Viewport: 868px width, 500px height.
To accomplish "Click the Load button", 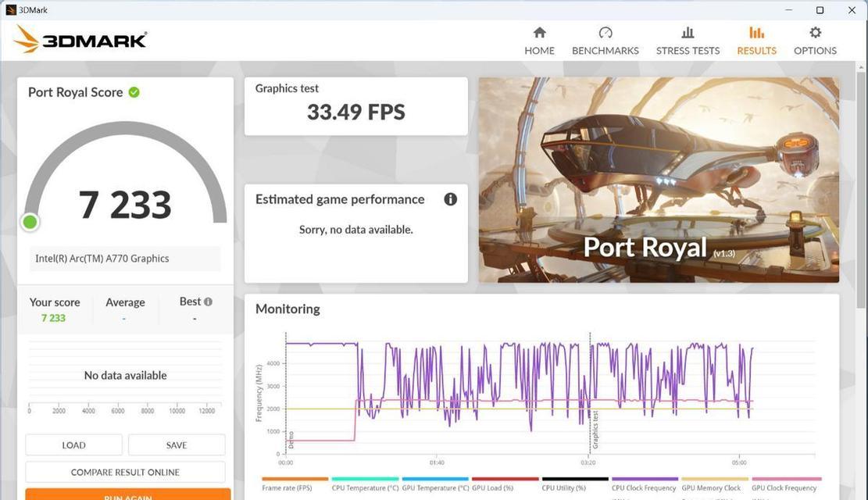I will [x=73, y=445].
